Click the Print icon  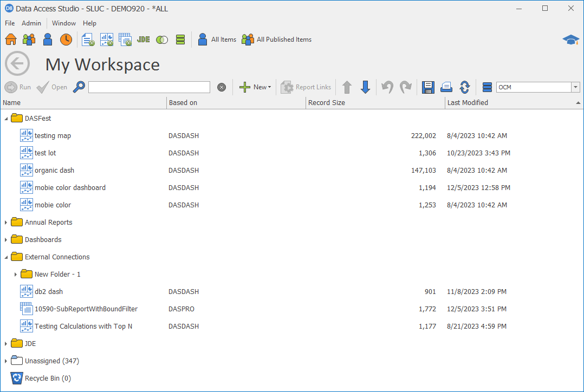[446, 87]
